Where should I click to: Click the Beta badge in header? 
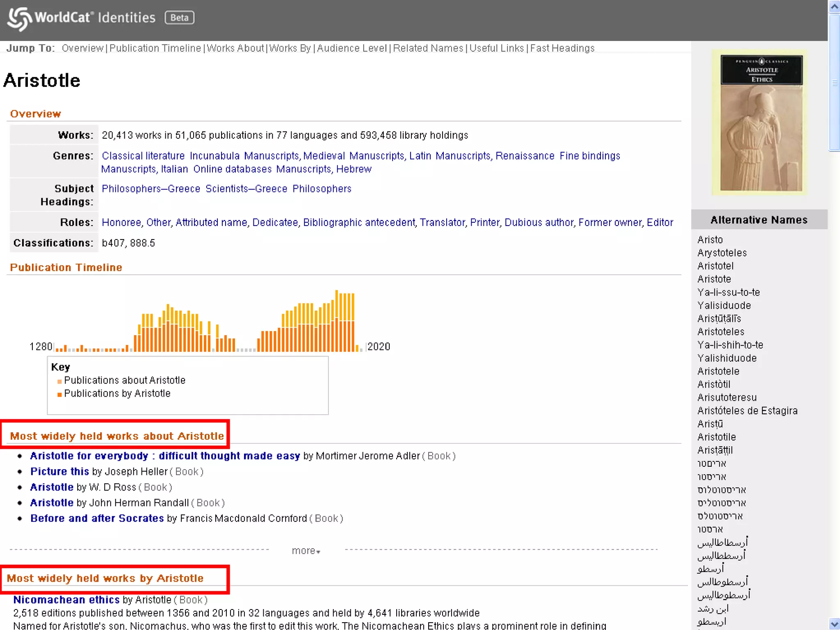point(179,18)
